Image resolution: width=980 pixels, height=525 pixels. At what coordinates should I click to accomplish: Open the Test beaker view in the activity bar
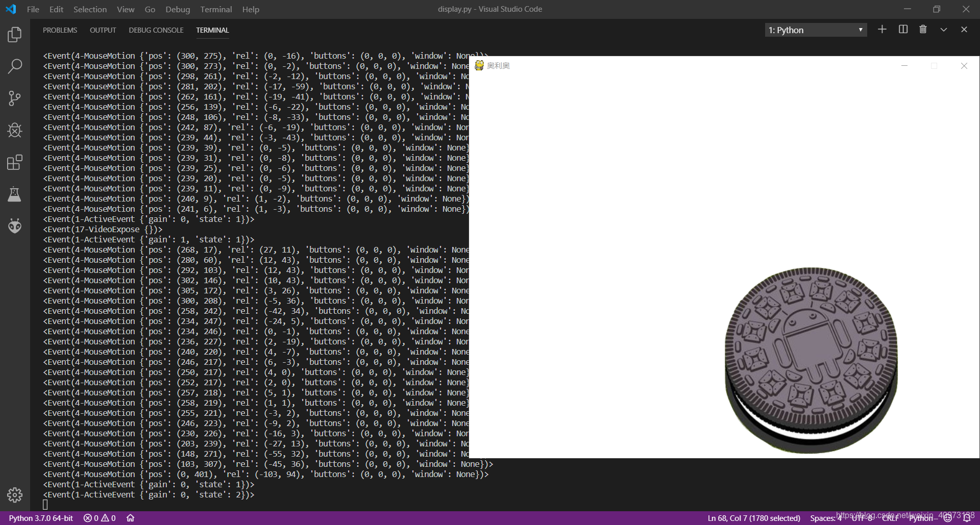pyautogui.click(x=15, y=194)
